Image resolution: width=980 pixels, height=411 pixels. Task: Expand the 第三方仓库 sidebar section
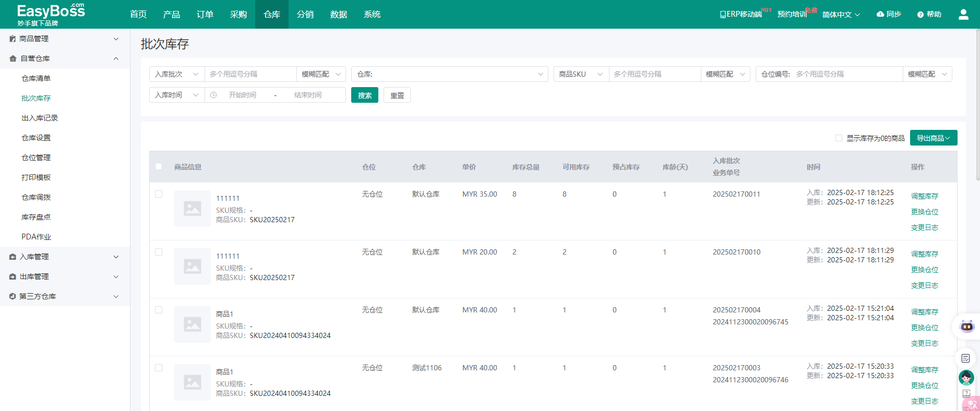pyautogui.click(x=116, y=296)
